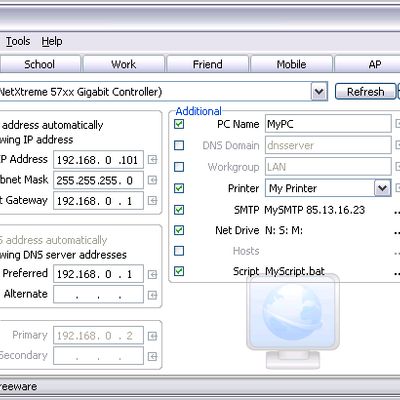This screenshot has width=400, height=400.
Task: Click the monitor globe network icon
Action: click(x=293, y=322)
